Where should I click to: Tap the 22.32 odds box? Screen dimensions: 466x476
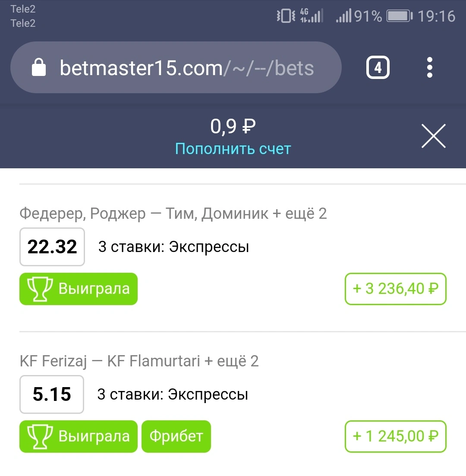pyautogui.click(x=52, y=247)
